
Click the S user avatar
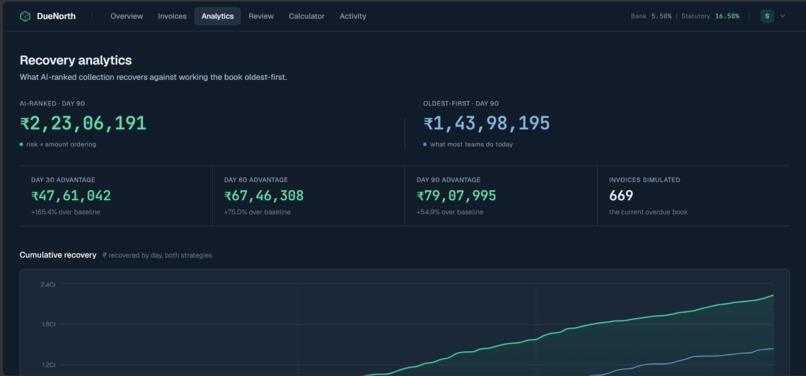click(767, 16)
